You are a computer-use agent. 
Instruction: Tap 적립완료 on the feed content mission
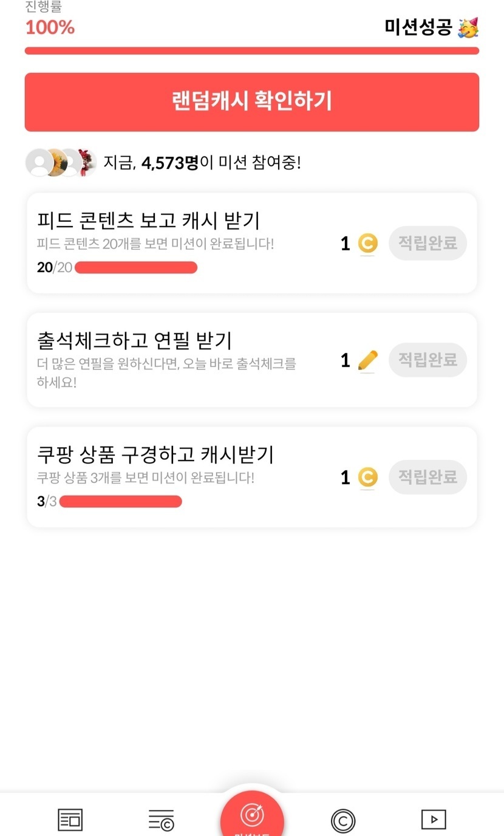[427, 243]
